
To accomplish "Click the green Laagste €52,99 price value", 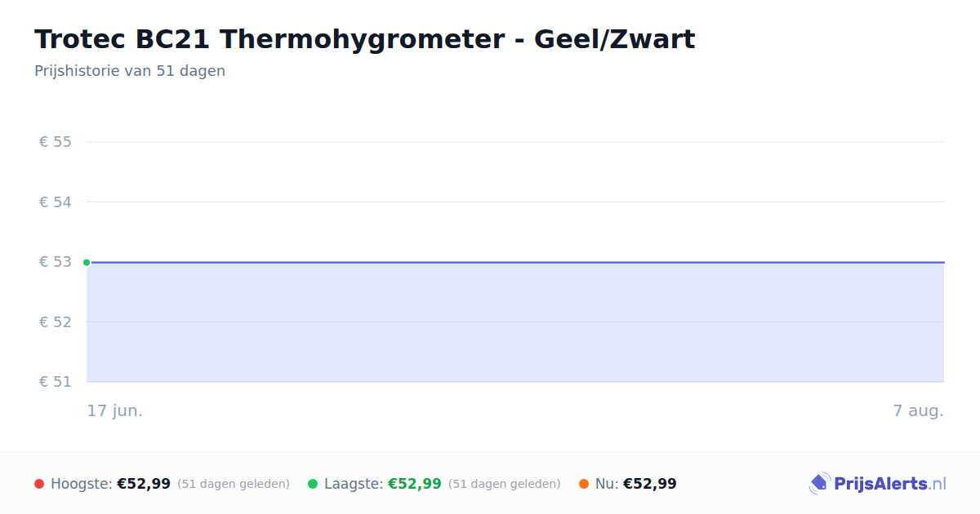I will [x=415, y=484].
